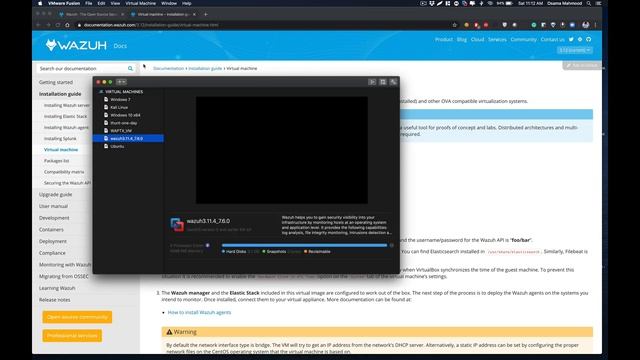The image size is (640, 360).
Task: Click the Professional services button
Action: click(x=72, y=336)
